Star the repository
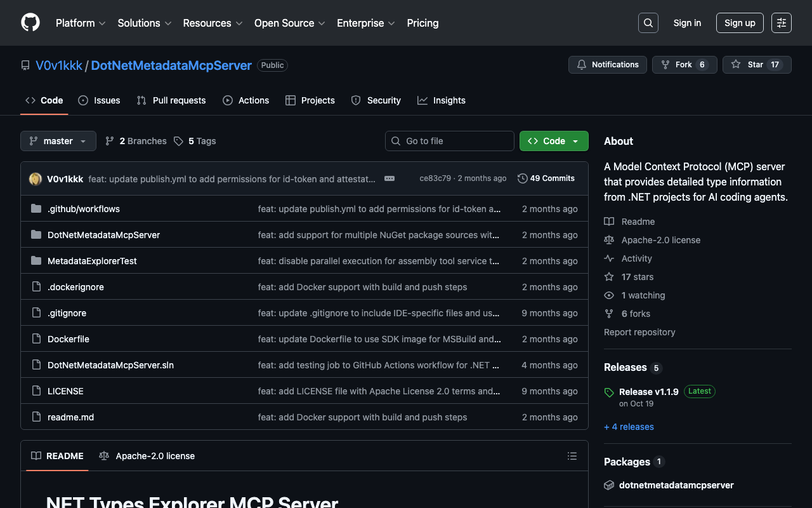The image size is (812, 508). pos(756,65)
